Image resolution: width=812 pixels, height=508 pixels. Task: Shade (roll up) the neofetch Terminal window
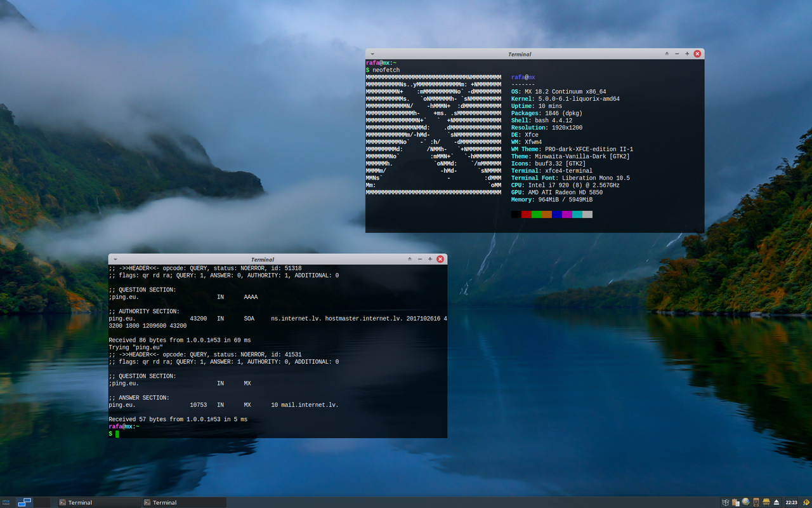pyautogui.click(x=667, y=54)
